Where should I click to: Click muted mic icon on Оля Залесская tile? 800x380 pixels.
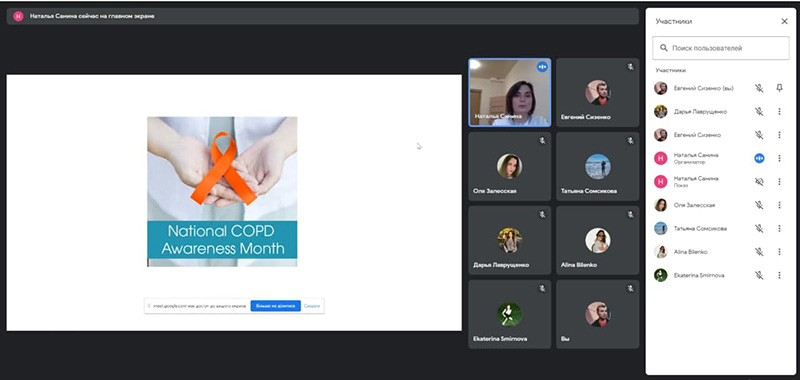coord(542,141)
